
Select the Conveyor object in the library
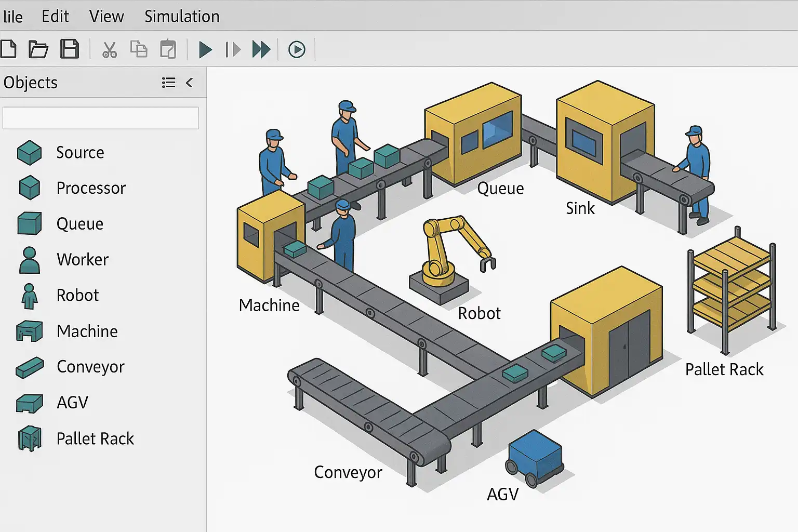click(90, 367)
